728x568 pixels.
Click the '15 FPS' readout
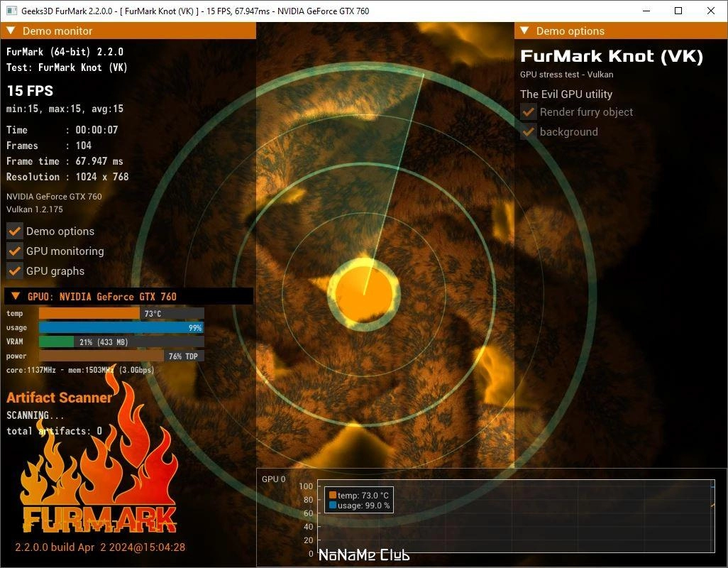coord(31,91)
